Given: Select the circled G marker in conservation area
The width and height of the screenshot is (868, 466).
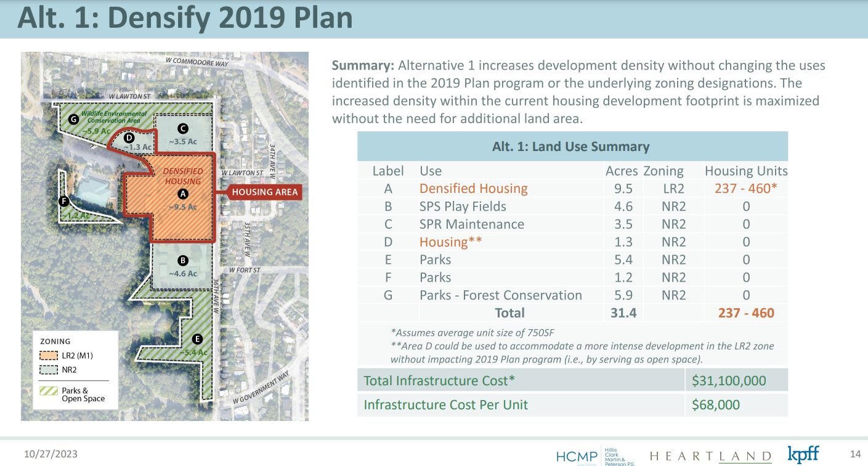Looking at the screenshot, I should [x=73, y=120].
